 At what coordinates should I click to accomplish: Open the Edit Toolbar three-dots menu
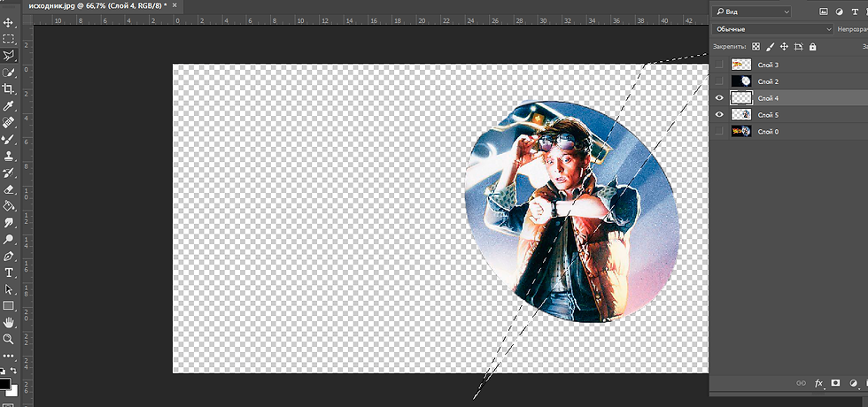pos(8,356)
